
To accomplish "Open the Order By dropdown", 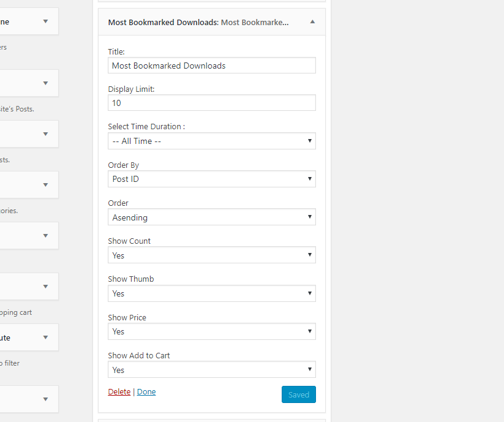I will (x=211, y=179).
